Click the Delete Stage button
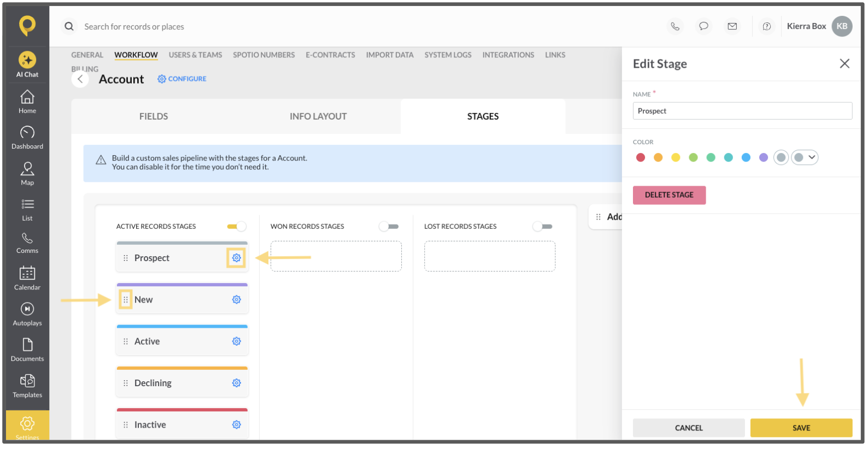This screenshot has width=868, height=449. [x=670, y=196]
